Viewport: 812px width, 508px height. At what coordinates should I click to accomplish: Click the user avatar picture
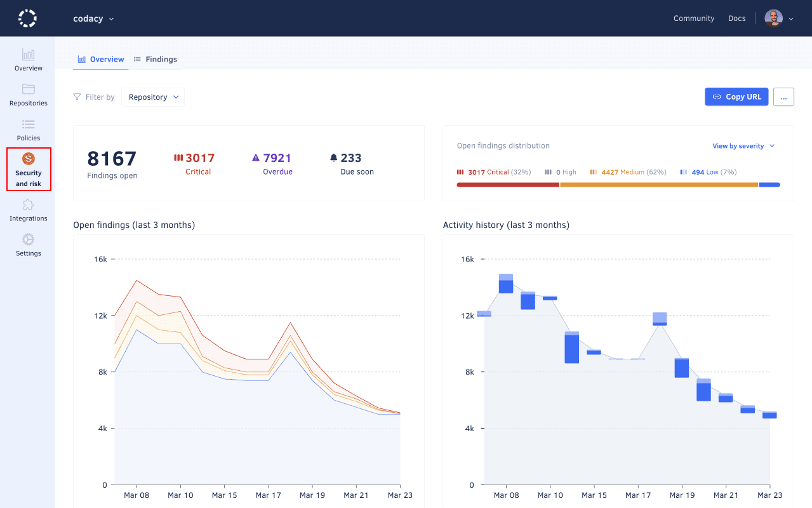pyautogui.click(x=773, y=18)
